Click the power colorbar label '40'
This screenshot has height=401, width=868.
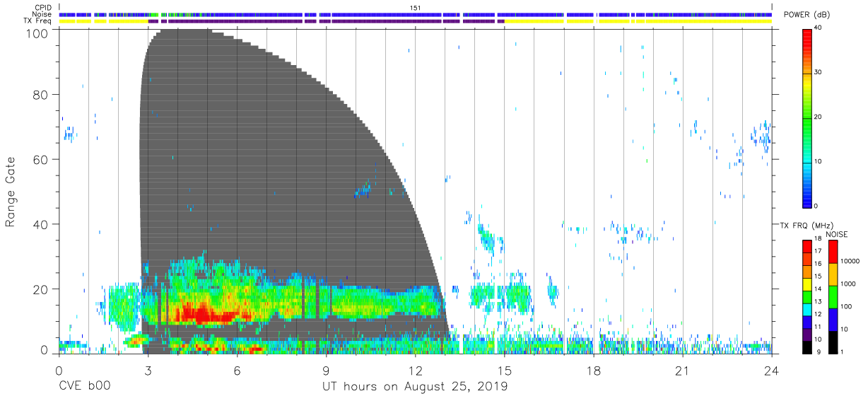pos(818,28)
